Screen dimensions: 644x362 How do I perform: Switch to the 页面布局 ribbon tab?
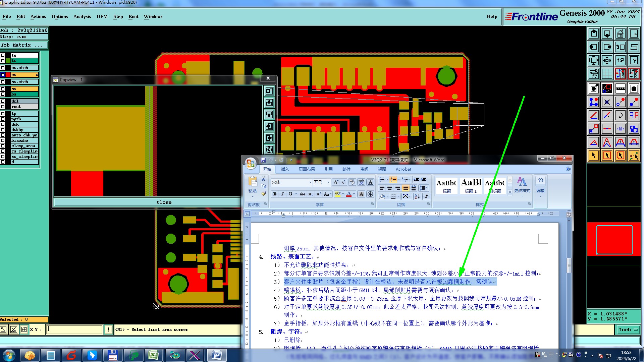pos(307,169)
